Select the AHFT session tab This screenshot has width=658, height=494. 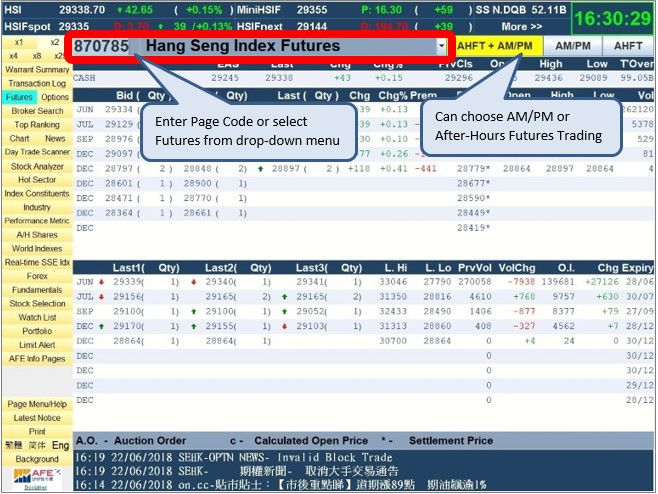(628, 46)
